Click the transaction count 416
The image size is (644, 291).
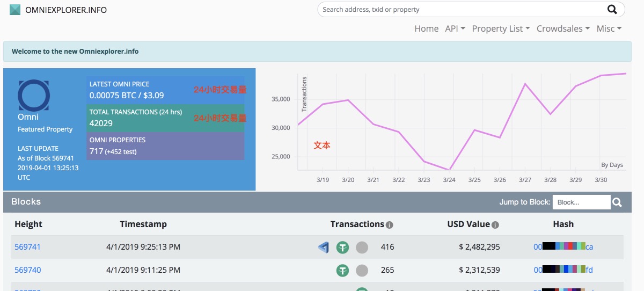click(x=387, y=247)
